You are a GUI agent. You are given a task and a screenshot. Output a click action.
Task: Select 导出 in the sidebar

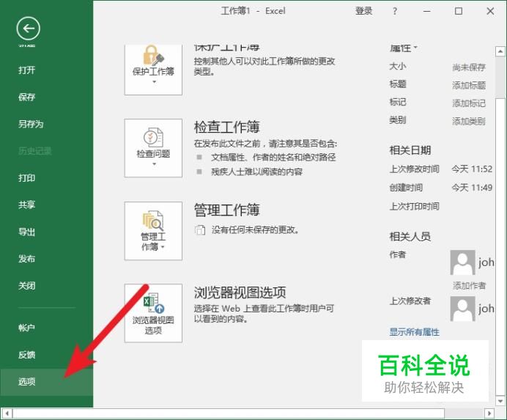27,232
